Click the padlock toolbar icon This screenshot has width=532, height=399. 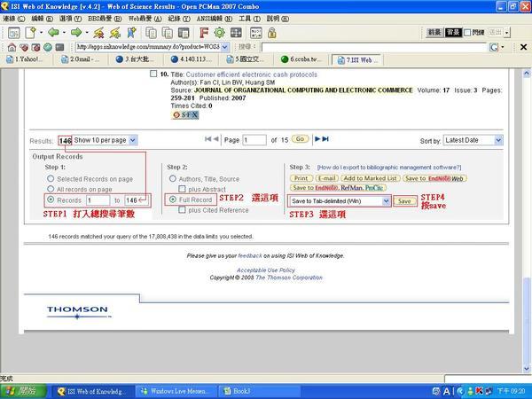click(x=272, y=33)
